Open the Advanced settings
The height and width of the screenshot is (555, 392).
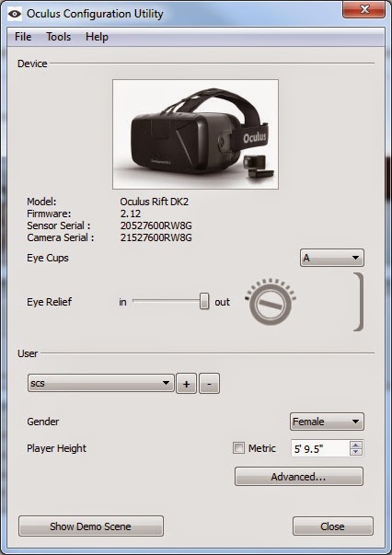click(x=299, y=477)
